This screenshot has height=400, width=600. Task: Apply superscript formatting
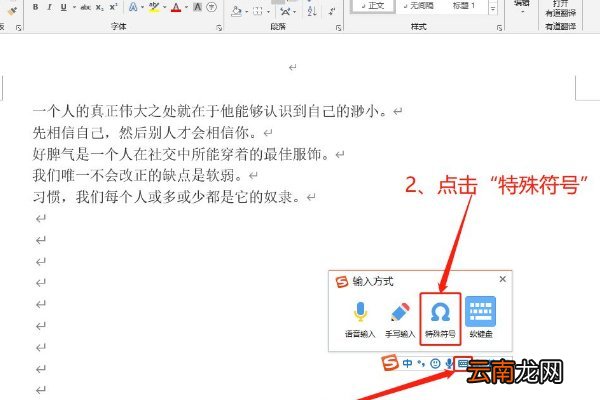[113, 7]
